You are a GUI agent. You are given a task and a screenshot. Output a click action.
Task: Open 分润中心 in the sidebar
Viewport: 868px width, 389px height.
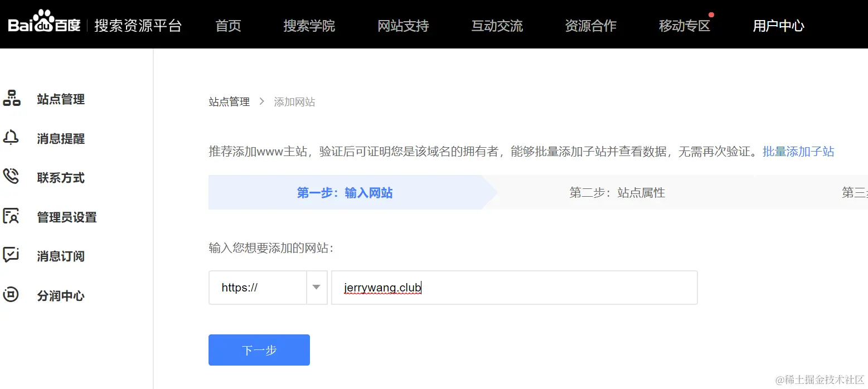[61, 296]
